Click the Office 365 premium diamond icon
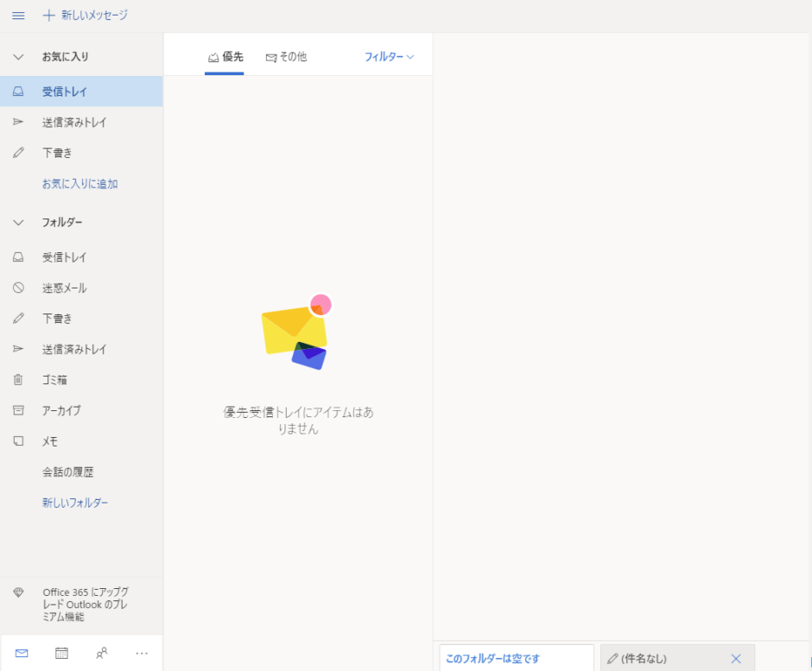The height and width of the screenshot is (671, 812). [x=18, y=592]
